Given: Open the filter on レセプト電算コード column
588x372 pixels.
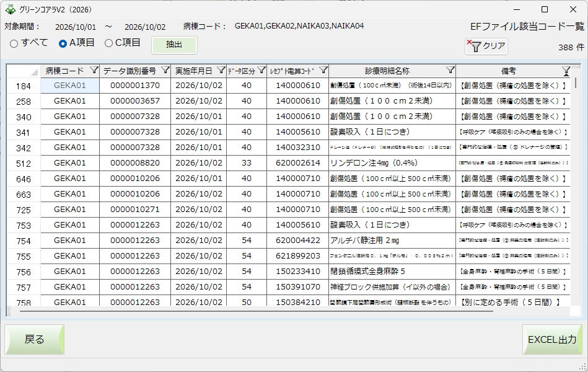Looking at the screenshot, I should [x=323, y=70].
